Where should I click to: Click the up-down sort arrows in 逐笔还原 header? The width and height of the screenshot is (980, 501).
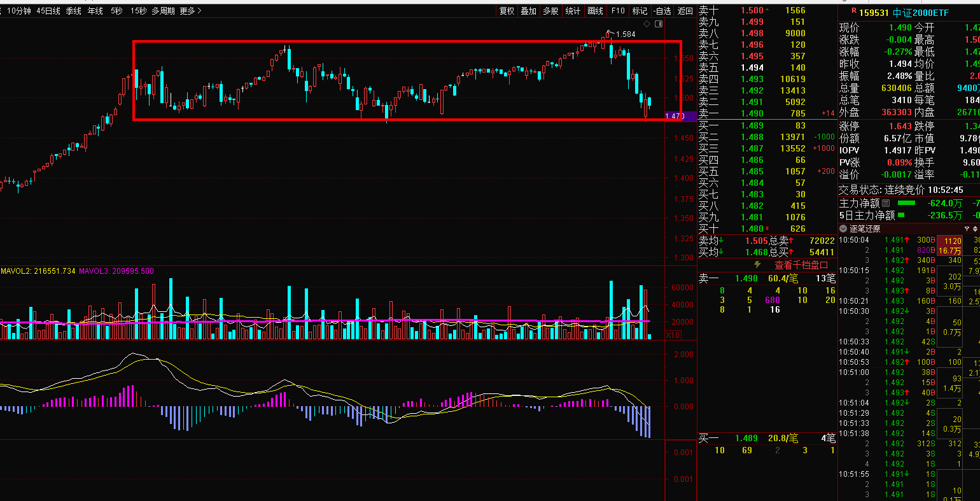point(975,229)
